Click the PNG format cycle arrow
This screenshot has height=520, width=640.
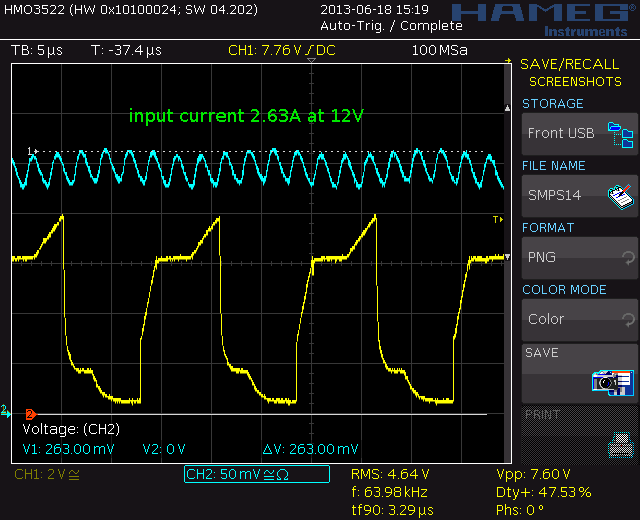628,258
